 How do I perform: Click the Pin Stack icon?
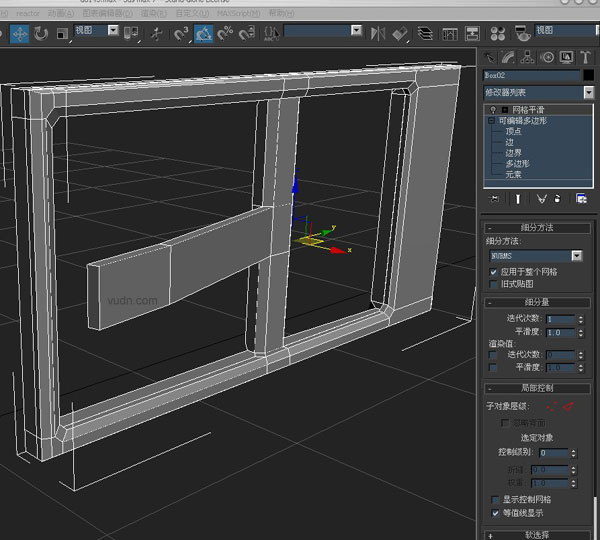(x=493, y=199)
